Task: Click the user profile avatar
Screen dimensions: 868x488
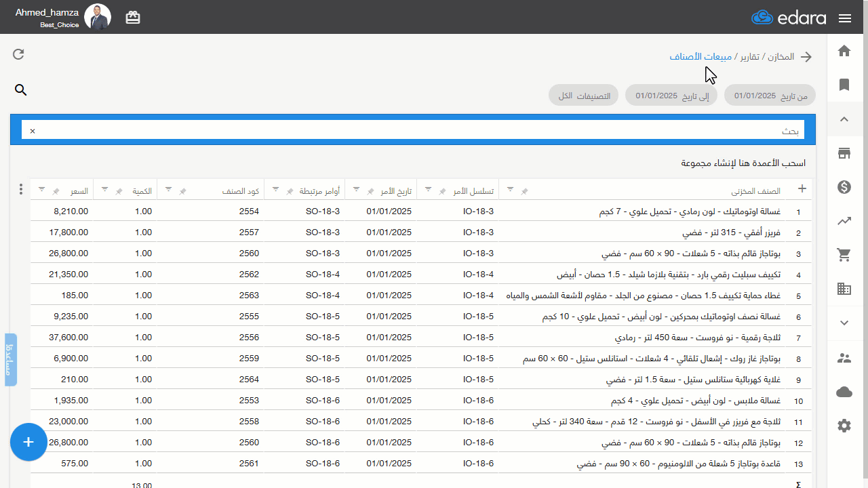Action: (x=98, y=18)
